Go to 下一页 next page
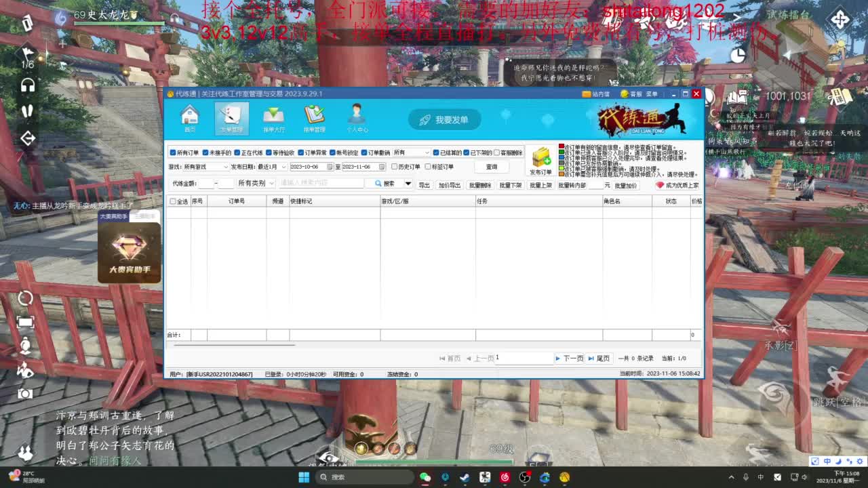868x488 pixels. pos(570,358)
